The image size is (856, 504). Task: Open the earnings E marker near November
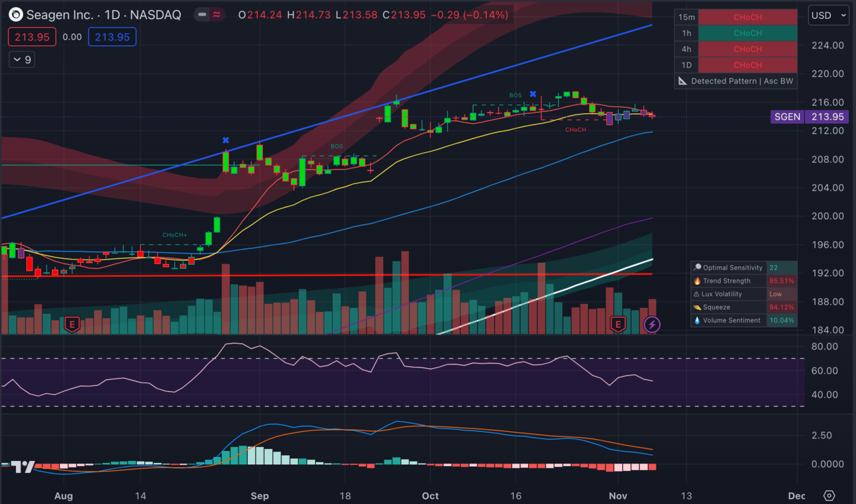pyautogui.click(x=618, y=325)
